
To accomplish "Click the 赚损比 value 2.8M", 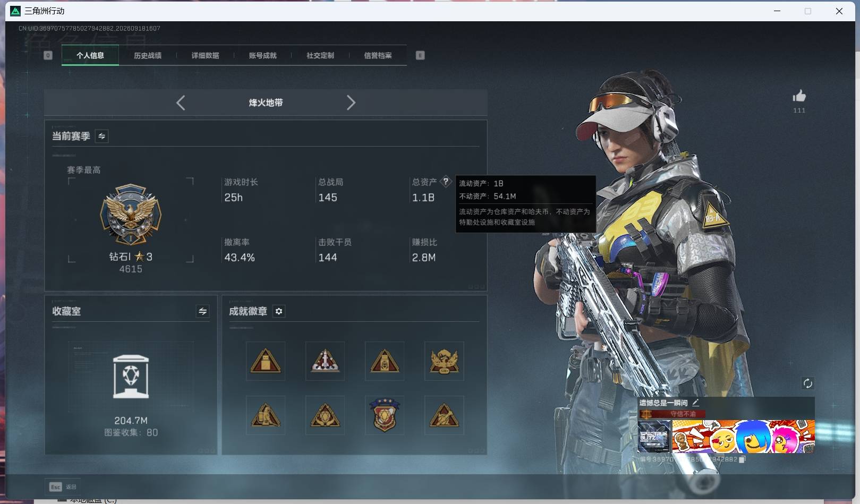I will point(424,258).
